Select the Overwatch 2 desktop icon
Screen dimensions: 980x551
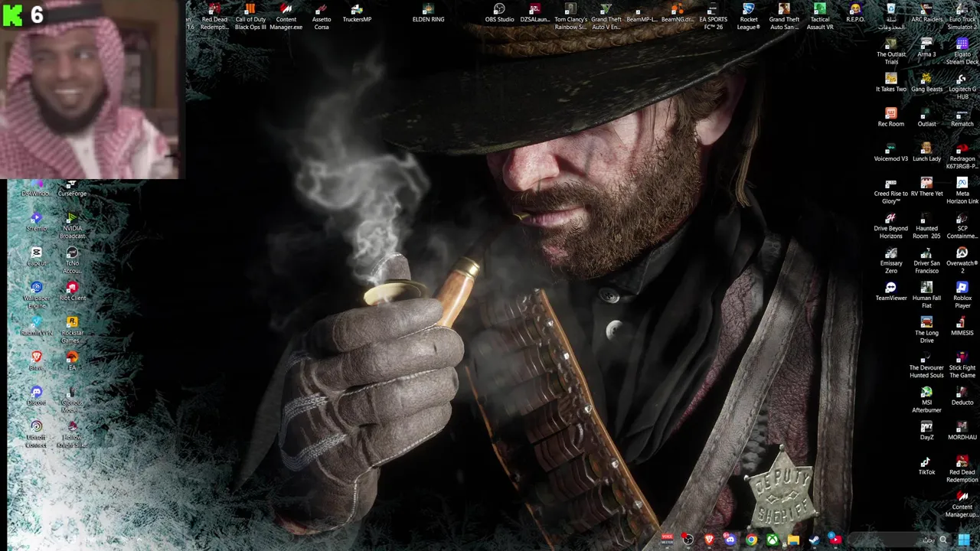962,260
